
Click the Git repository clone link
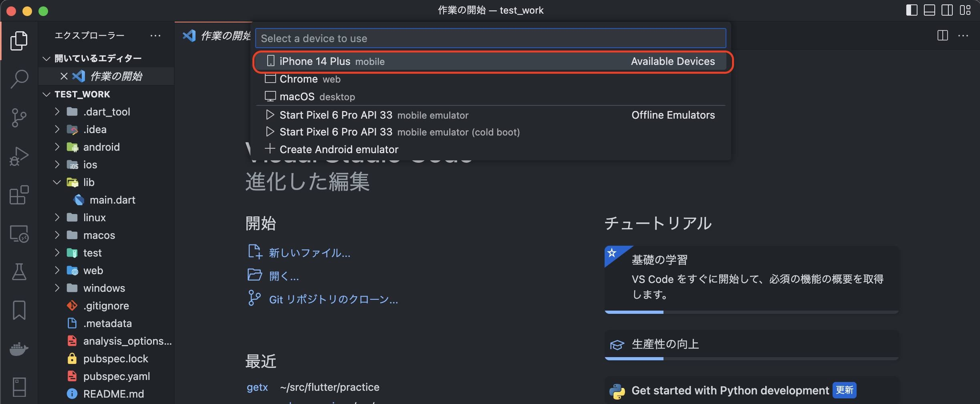click(333, 299)
